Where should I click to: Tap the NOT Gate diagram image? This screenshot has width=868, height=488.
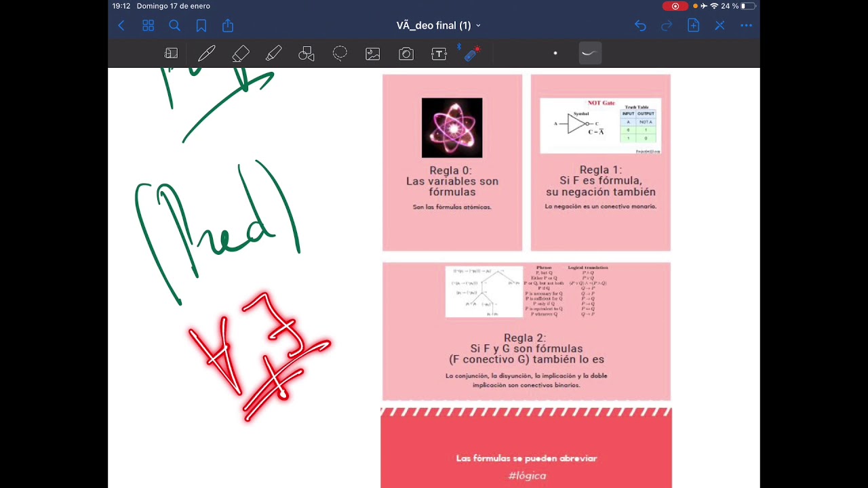click(600, 126)
